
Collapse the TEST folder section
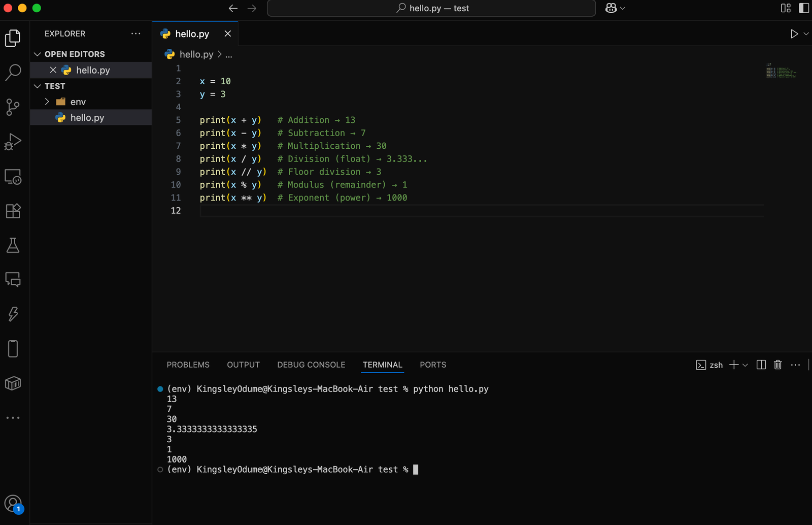tap(38, 86)
